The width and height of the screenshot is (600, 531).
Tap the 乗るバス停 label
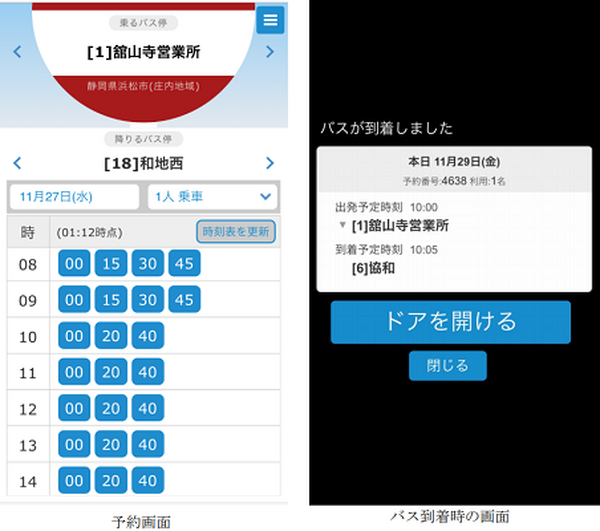(x=142, y=23)
